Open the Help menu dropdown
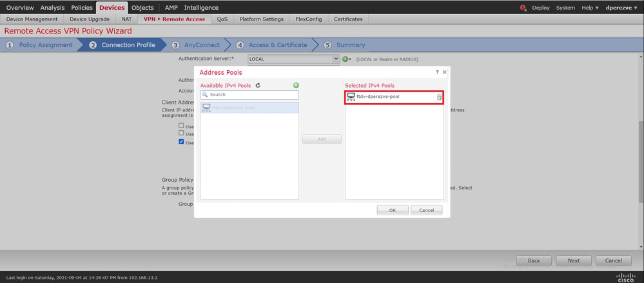Image resolution: width=644 pixels, height=283 pixels. [x=590, y=8]
